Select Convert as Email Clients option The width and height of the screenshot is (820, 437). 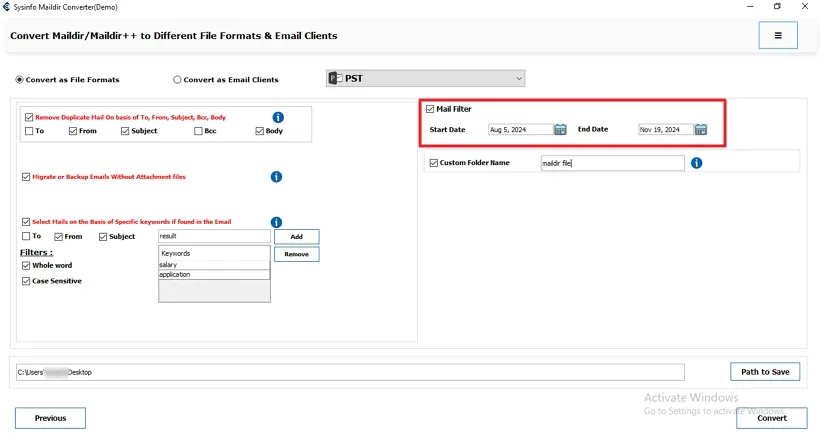178,80
